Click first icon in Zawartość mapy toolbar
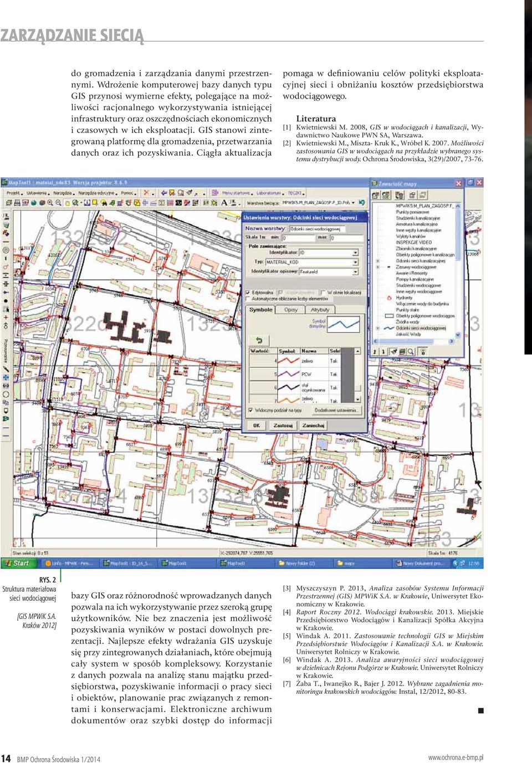This screenshot has width=532, height=763. click(375, 195)
